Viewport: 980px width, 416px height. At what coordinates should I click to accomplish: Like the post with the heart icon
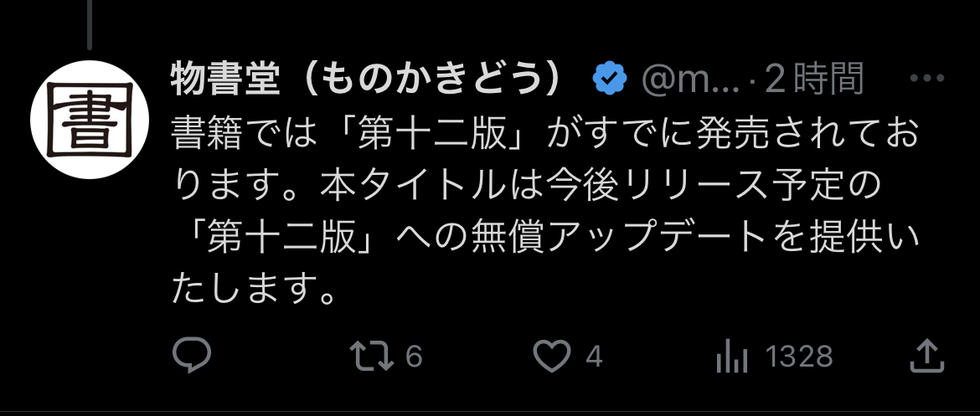pyautogui.click(x=552, y=356)
